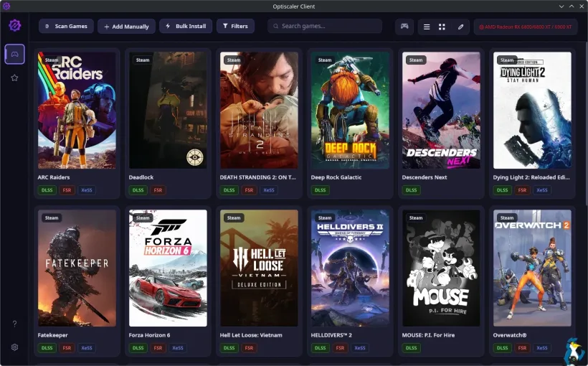Open Dying Light 2 cover
Image resolution: width=588 pixels, height=366 pixels.
[x=532, y=110]
